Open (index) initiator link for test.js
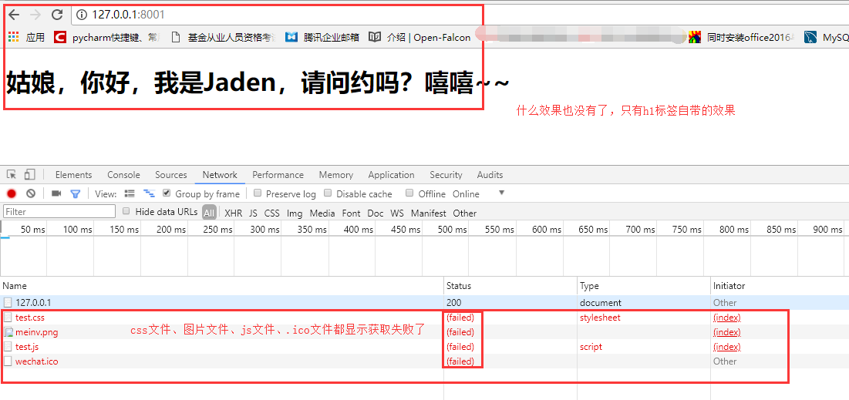Image resolution: width=849 pixels, height=400 pixels. (x=727, y=347)
